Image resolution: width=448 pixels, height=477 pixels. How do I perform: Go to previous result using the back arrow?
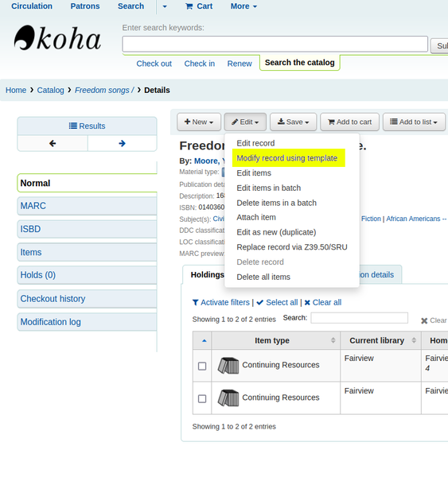[x=53, y=143]
